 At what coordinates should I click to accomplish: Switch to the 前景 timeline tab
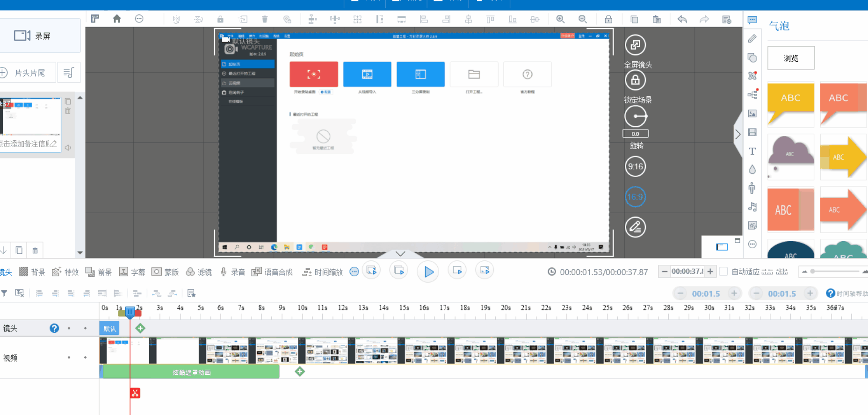tap(99, 272)
